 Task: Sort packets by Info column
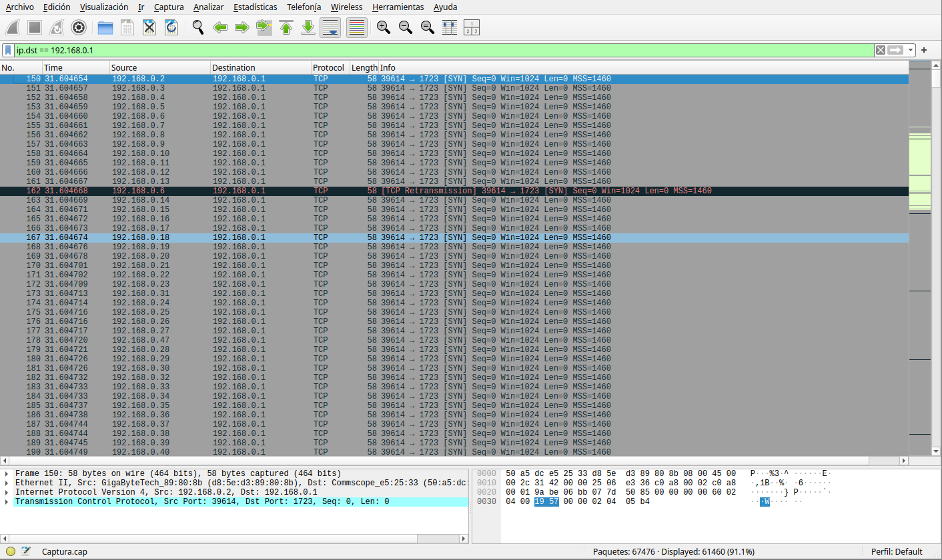pyautogui.click(x=643, y=67)
